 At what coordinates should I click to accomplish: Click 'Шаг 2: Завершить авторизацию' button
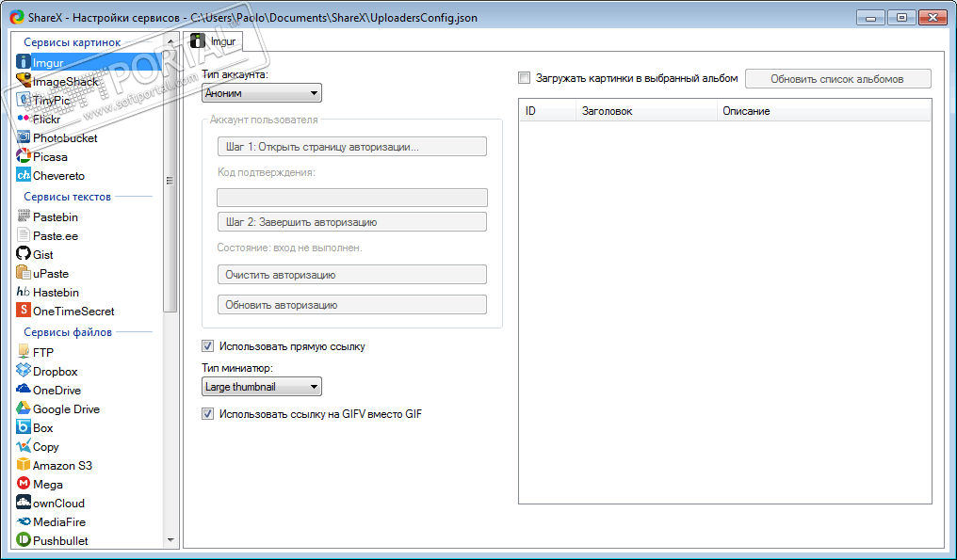[x=352, y=222]
